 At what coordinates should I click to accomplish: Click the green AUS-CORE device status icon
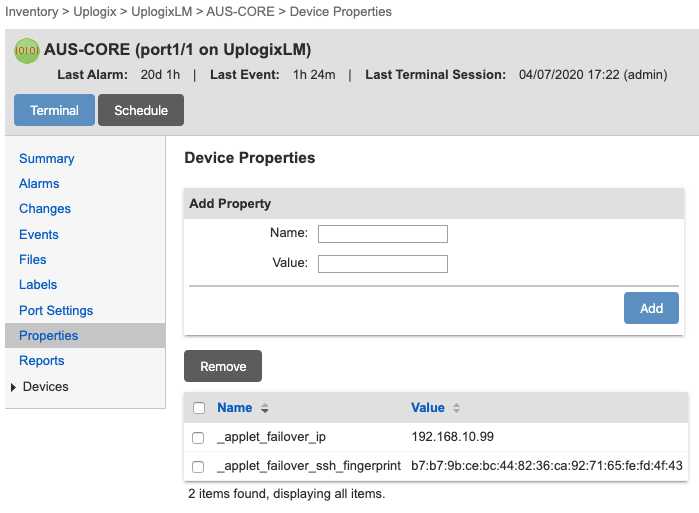point(27,50)
